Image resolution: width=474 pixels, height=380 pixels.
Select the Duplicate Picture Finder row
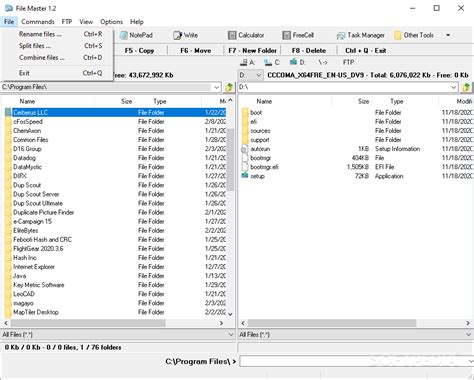pyautogui.click(x=115, y=212)
